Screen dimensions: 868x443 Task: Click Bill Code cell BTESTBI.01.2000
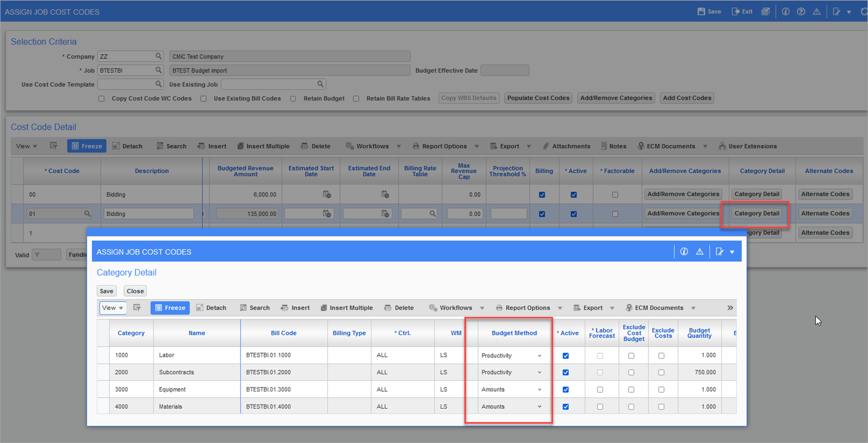[x=284, y=372]
